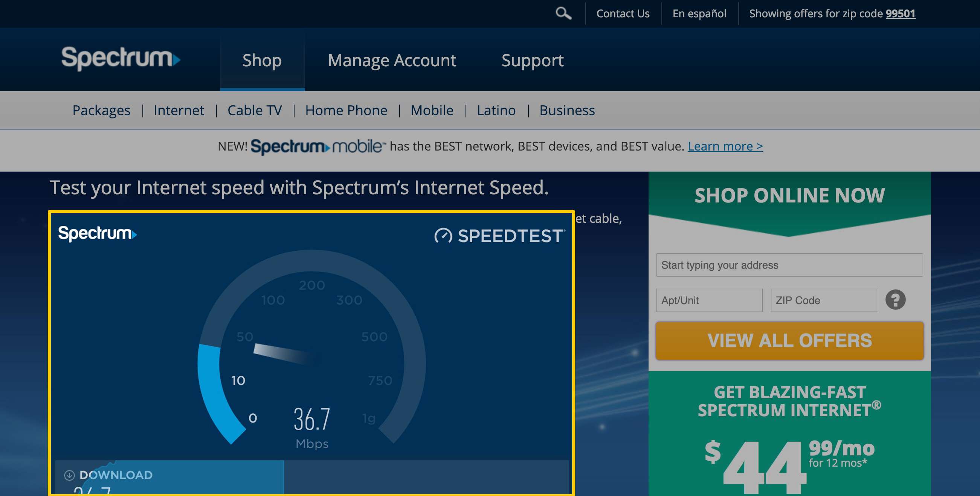The height and width of the screenshot is (496, 980).
Task: Change the zip code 99501 link
Action: (x=900, y=14)
